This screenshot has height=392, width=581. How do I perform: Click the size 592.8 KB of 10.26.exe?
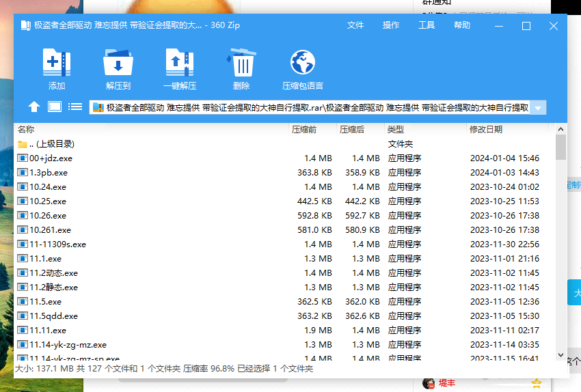click(x=314, y=216)
